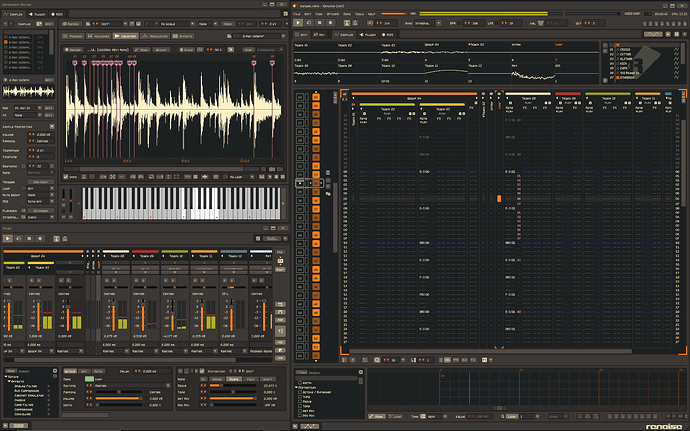Stop playback in main Renoise transport
The width and height of the screenshot is (690, 431).
click(320, 23)
